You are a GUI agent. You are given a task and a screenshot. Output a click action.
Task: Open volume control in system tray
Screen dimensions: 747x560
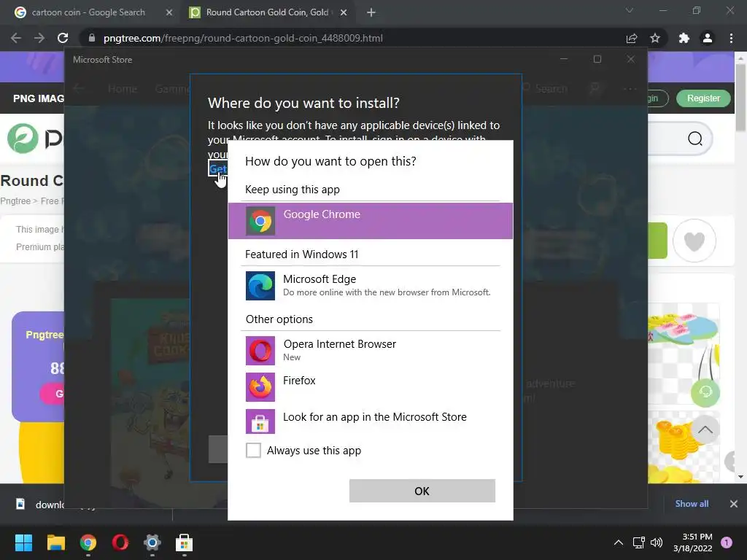(x=657, y=542)
